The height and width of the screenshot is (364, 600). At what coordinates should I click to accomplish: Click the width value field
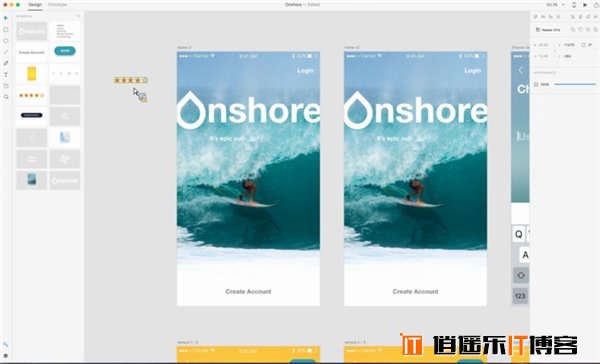[544, 45]
